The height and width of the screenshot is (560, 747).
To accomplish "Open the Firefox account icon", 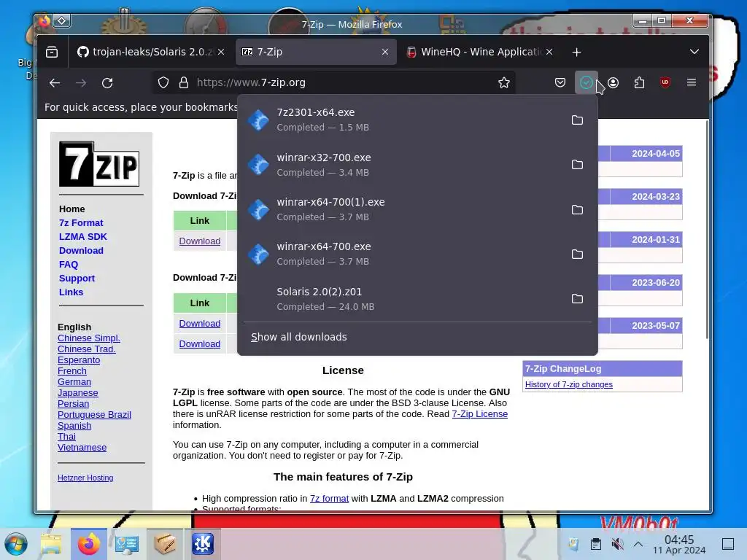I will pos(613,83).
